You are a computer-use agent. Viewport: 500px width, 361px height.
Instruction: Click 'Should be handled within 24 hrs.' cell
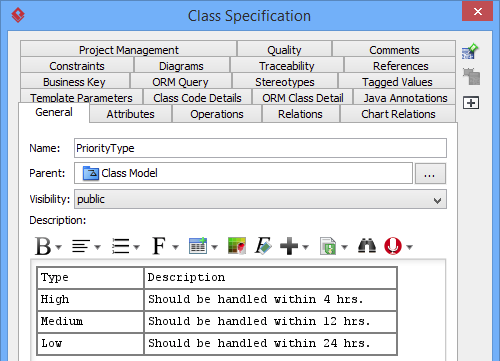pos(270,344)
